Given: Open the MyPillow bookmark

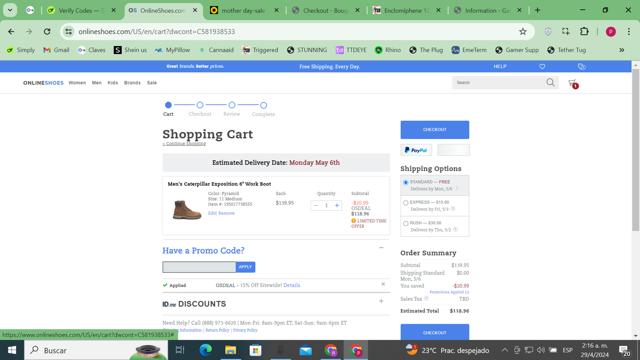Looking at the screenshot, I should pyautogui.click(x=173, y=50).
